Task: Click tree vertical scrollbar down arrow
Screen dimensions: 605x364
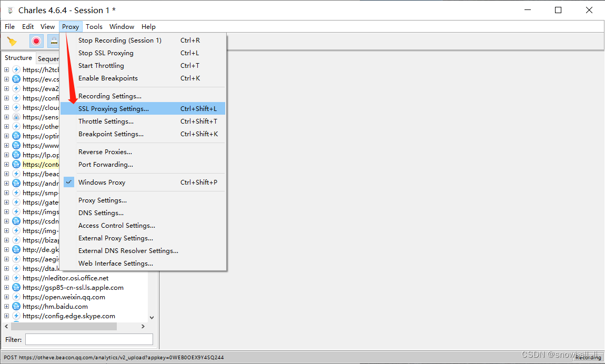Action: [x=152, y=318]
